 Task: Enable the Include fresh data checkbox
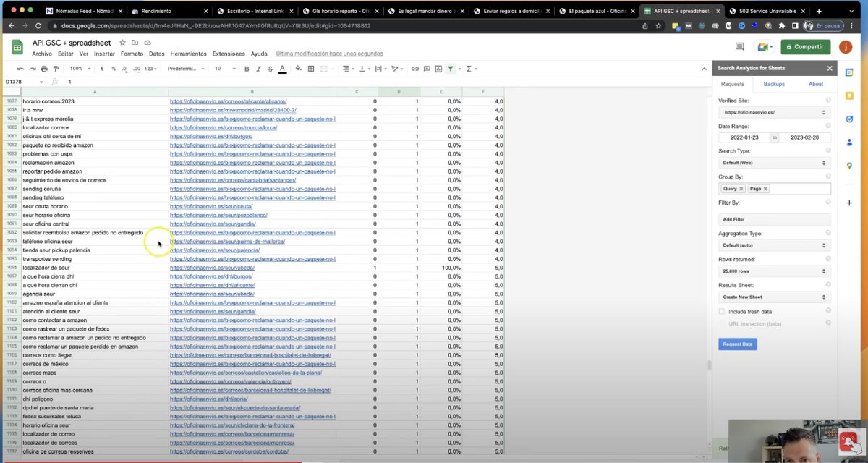coord(722,312)
